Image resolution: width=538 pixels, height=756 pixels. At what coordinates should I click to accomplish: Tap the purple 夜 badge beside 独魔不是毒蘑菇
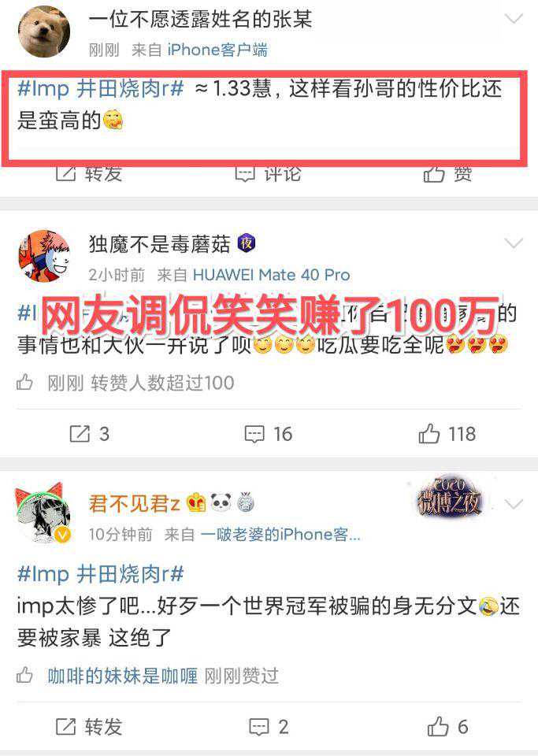(247, 243)
